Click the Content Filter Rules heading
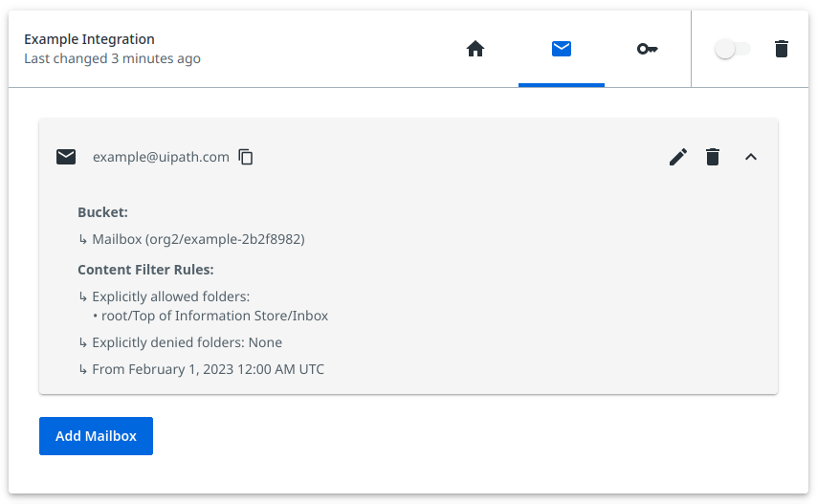The height and width of the screenshot is (504, 817). coord(145,270)
